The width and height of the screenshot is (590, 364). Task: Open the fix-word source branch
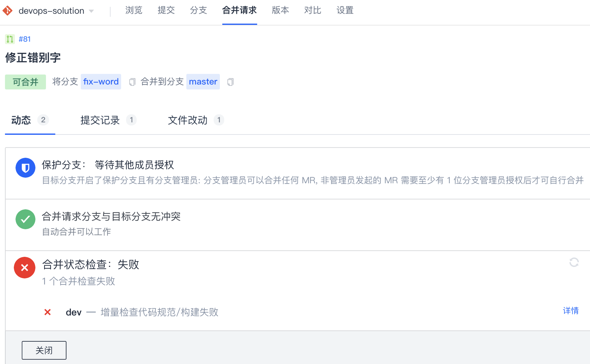coord(101,82)
